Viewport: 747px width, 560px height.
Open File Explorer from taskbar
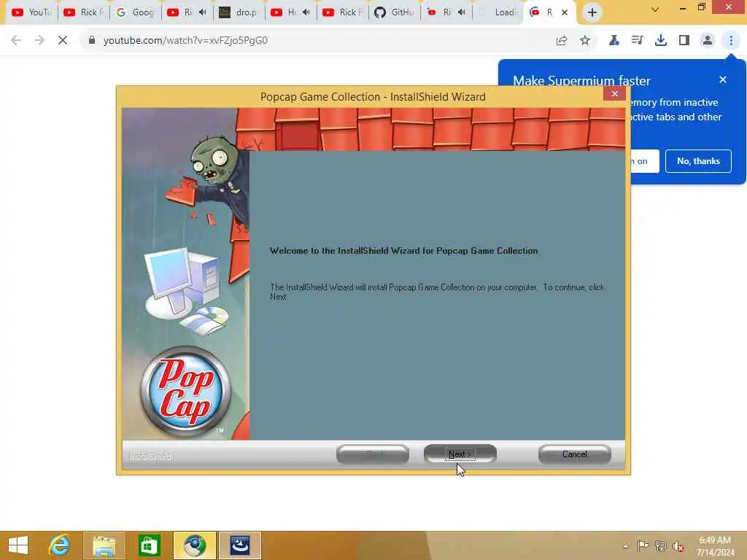(104, 545)
